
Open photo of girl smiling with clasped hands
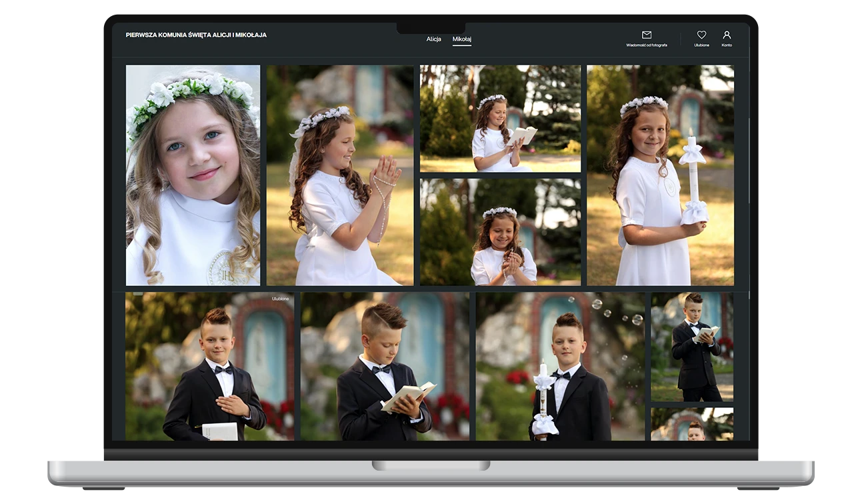click(x=500, y=231)
